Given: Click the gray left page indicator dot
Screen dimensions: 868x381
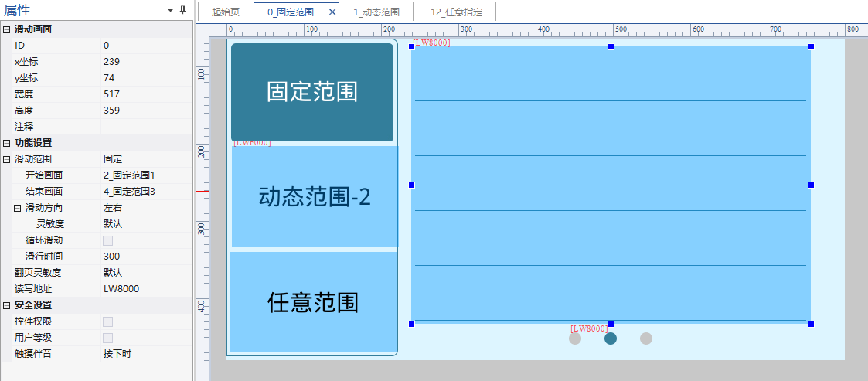Looking at the screenshot, I should (x=575, y=338).
